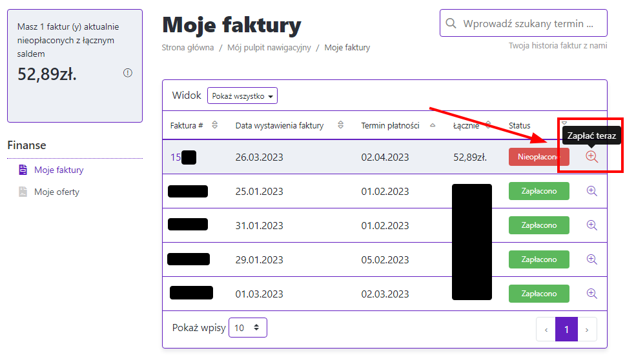Go to Strona główna breadcrumb link

(x=188, y=48)
